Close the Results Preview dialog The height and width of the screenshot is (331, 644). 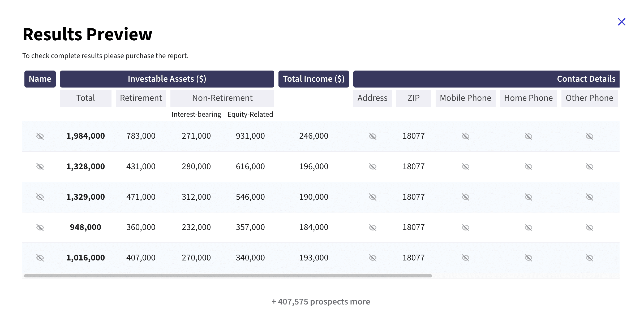pos(621,22)
